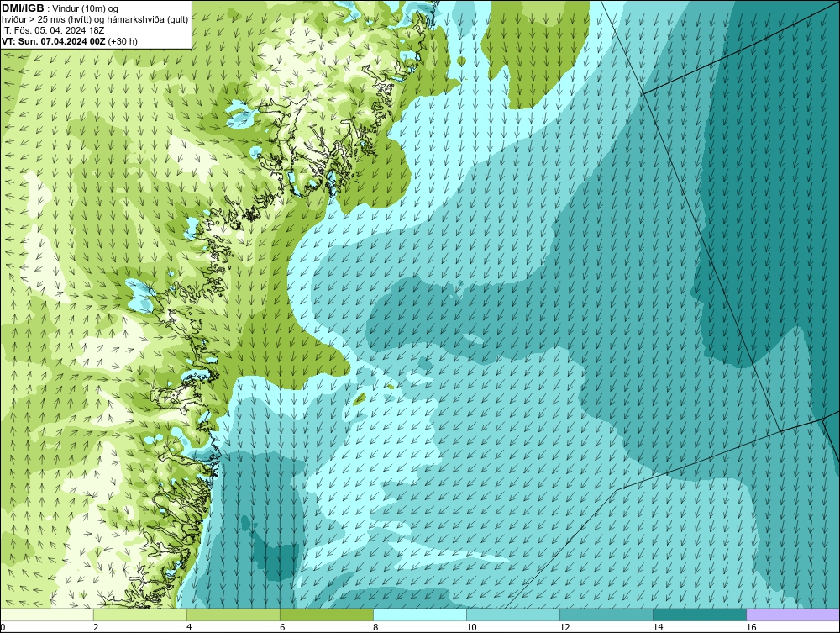Screen dimensions: 840x633
Task: Click the 0–2 m/s palest legend swatch
Action: point(47,615)
